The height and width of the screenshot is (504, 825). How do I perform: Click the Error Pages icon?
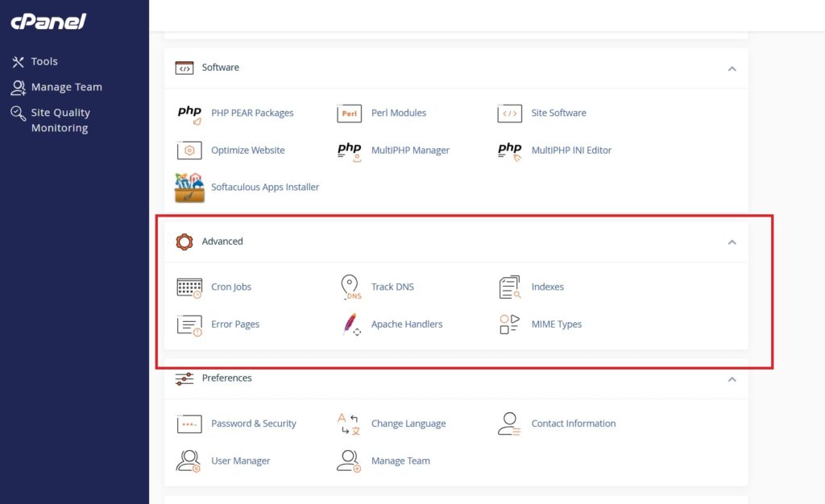pos(189,324)
